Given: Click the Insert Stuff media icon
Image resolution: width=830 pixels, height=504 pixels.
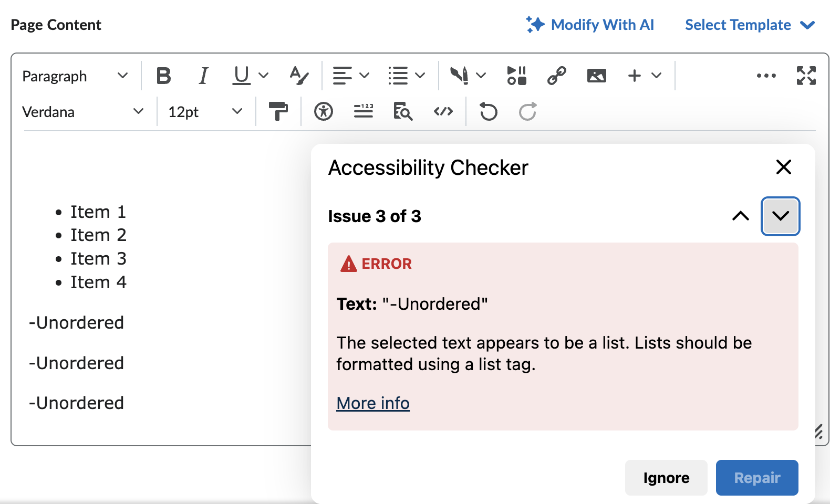Looking at the screenshot, I should click(x=516, y=76).
